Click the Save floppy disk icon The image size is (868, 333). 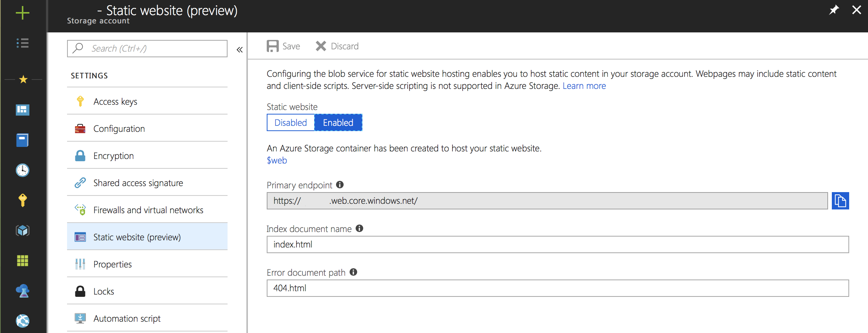pyautogui.click(x=273, y=46)
